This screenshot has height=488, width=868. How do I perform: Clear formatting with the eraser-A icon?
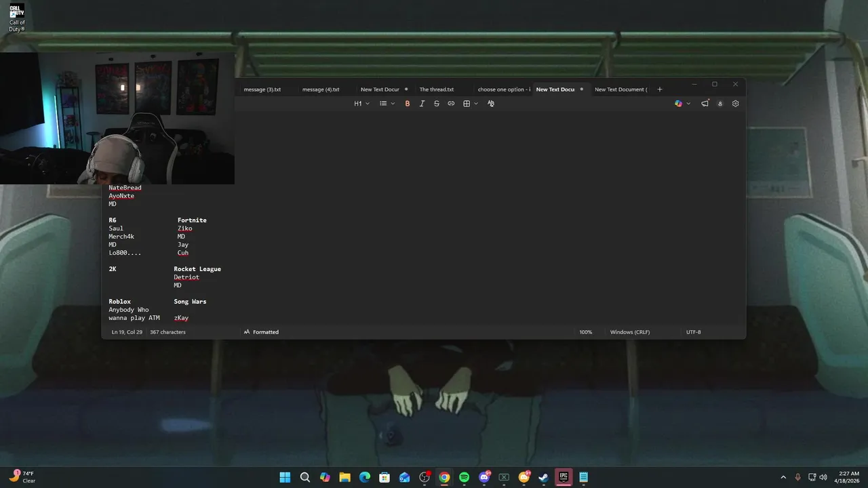(491, 104)
